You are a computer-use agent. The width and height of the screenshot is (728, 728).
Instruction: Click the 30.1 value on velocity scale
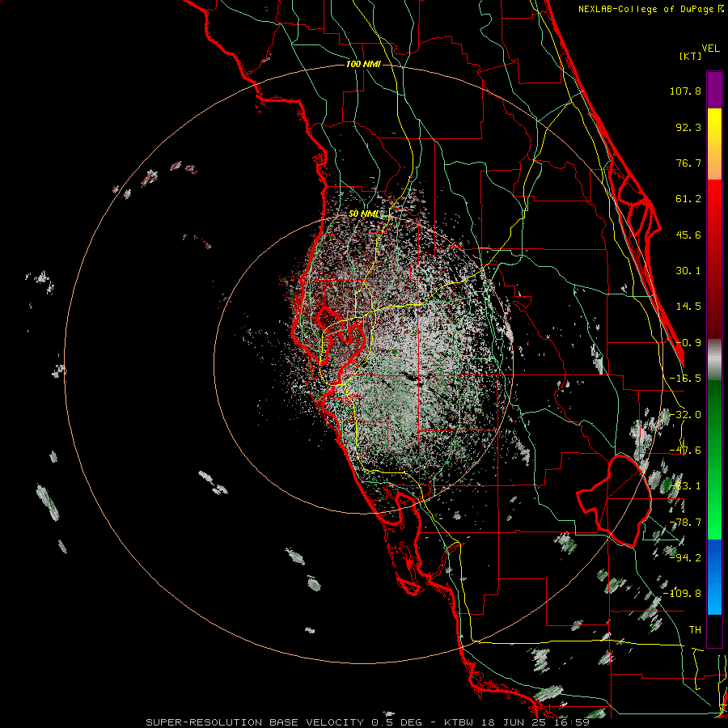coord(688,271)
